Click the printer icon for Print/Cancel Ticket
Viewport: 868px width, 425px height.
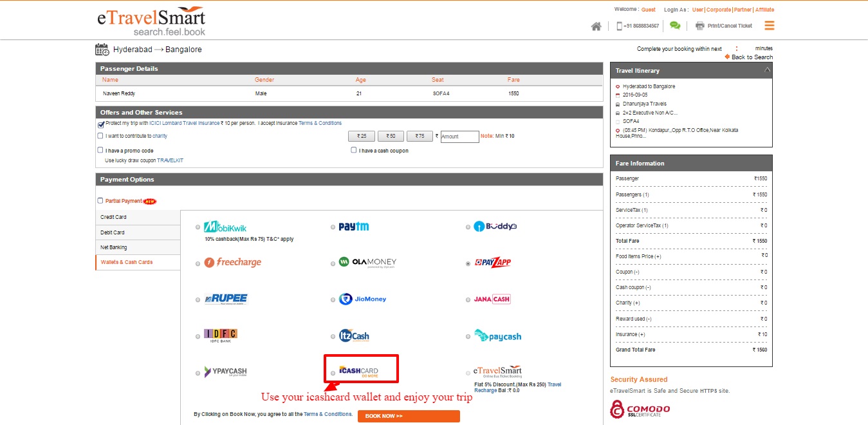coord(700,26)
